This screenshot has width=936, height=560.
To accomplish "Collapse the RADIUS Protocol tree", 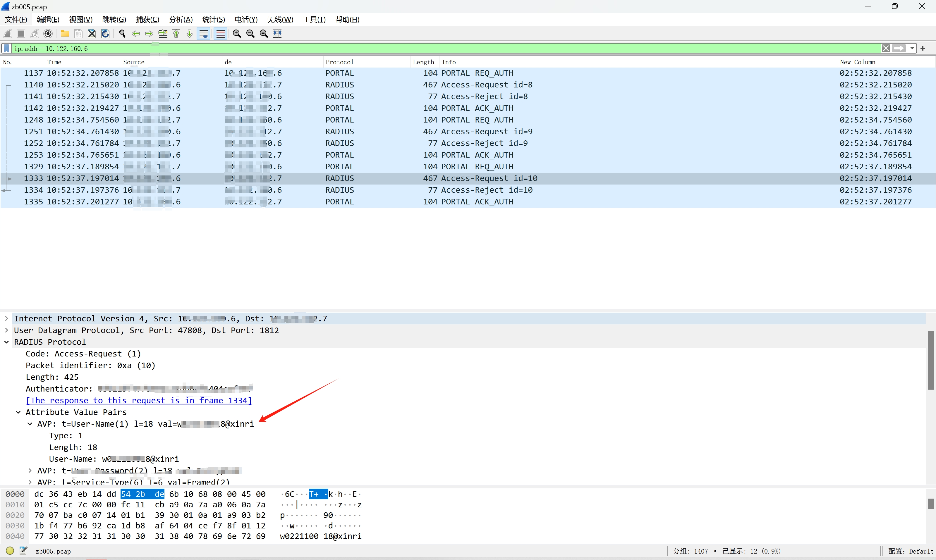I will [x=6, y=342].
